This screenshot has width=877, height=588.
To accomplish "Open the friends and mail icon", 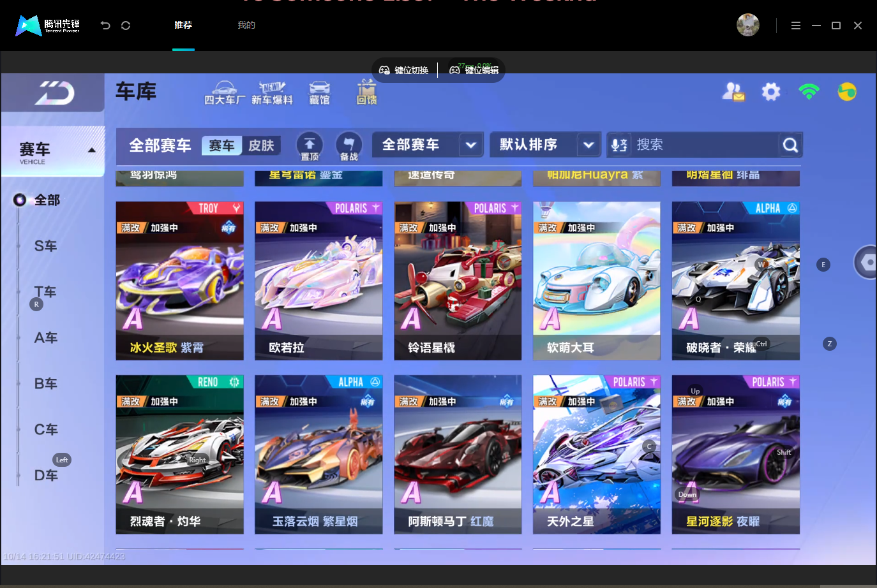I will (x=733, y=92).
